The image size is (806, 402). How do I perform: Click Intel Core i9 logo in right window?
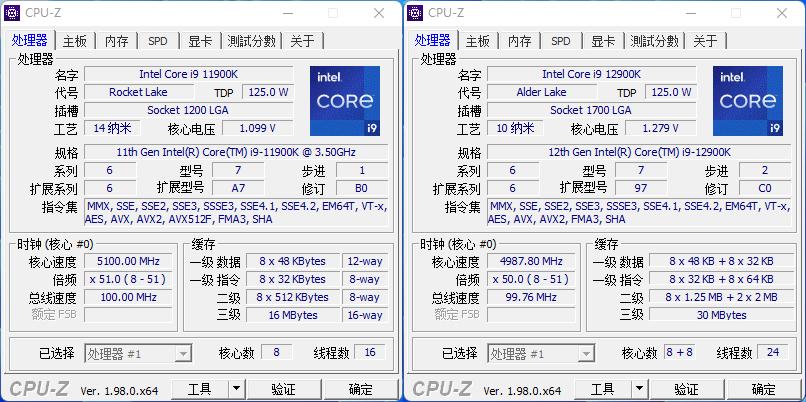(748, 101)
